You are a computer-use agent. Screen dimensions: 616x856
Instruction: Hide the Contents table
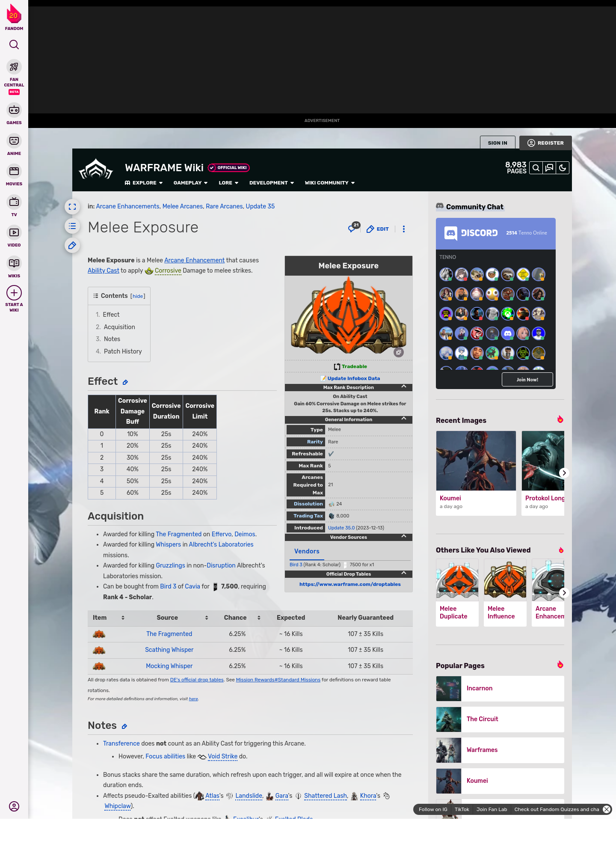point(138,296)
